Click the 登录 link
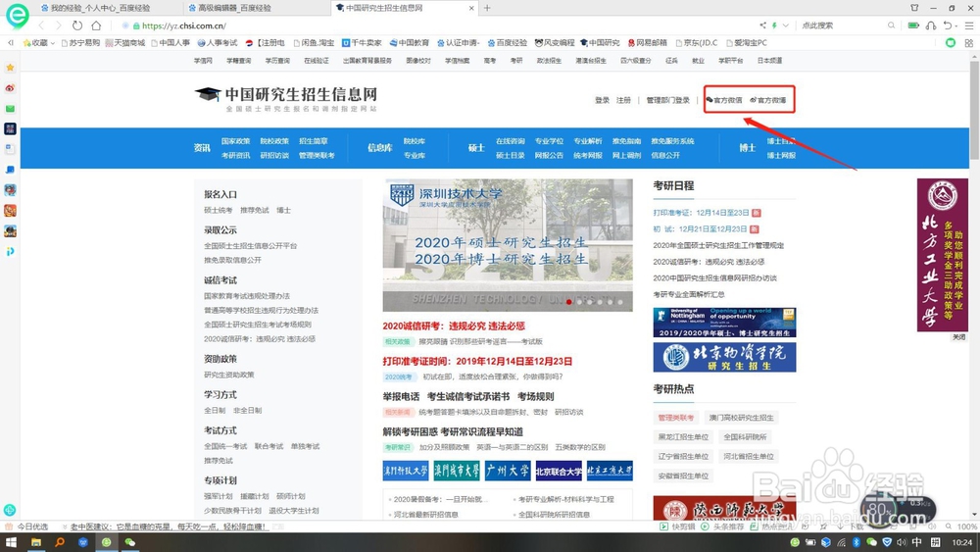The width and height of the screenshot is (980, 552). [x=602, y=100]
